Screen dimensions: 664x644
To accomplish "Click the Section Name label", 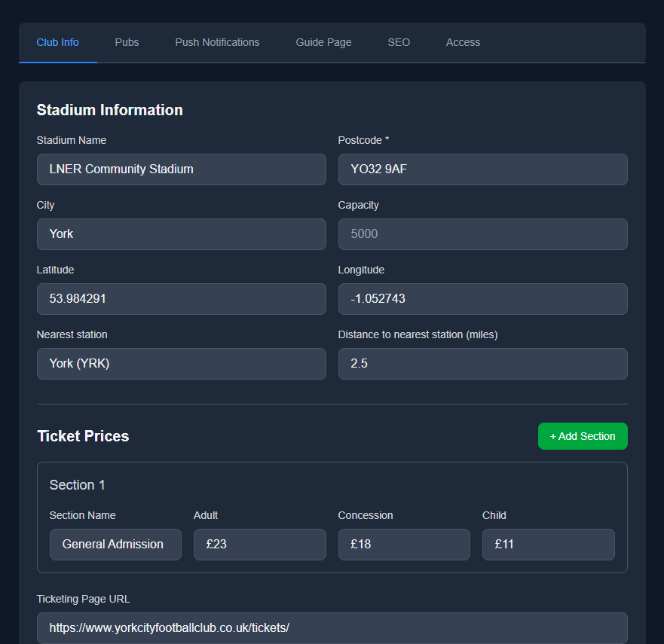I will (82, 515).
